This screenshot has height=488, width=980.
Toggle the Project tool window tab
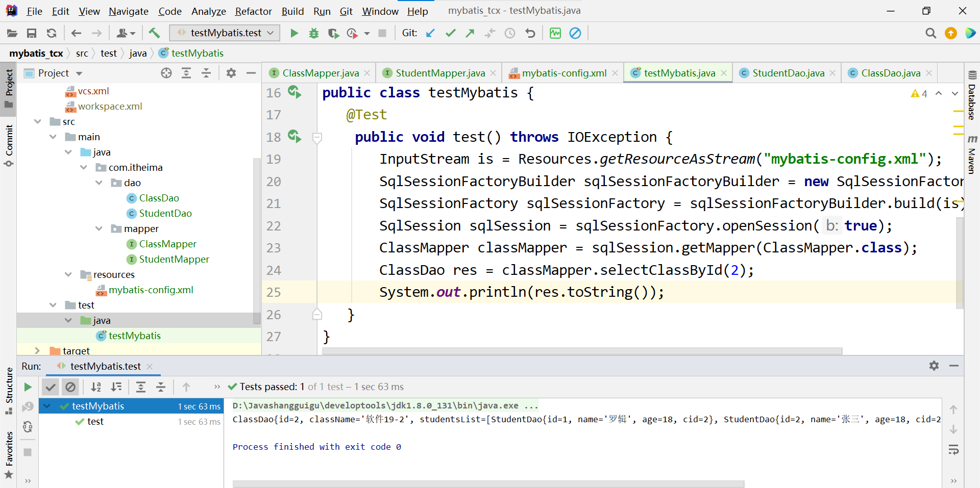coord(9,89)
